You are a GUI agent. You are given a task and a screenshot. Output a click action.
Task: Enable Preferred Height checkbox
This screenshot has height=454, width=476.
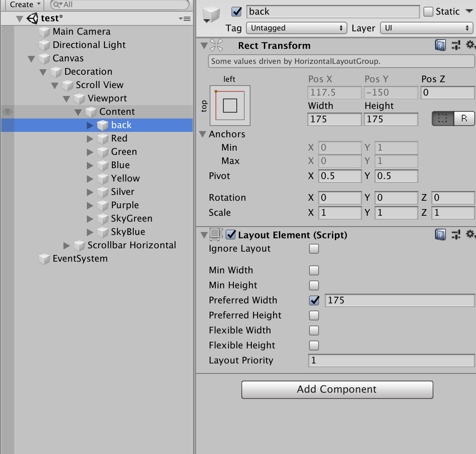tap(314, 315)
